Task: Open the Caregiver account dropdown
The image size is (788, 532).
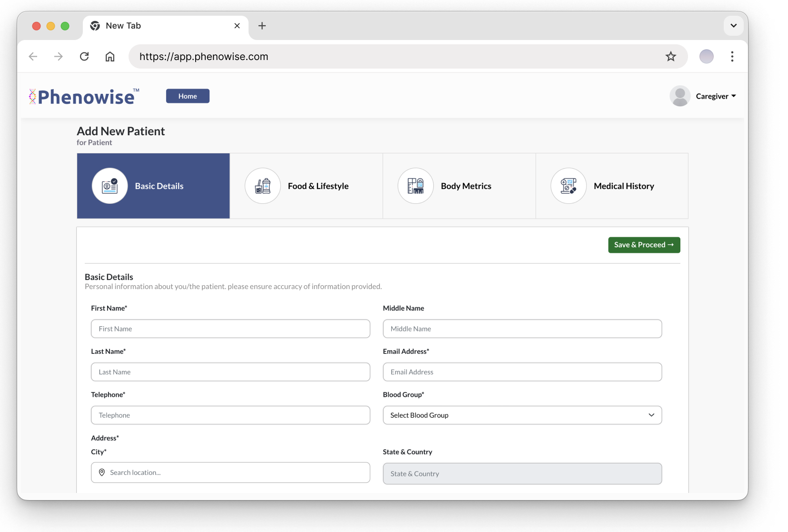Action: pos(716,96)
